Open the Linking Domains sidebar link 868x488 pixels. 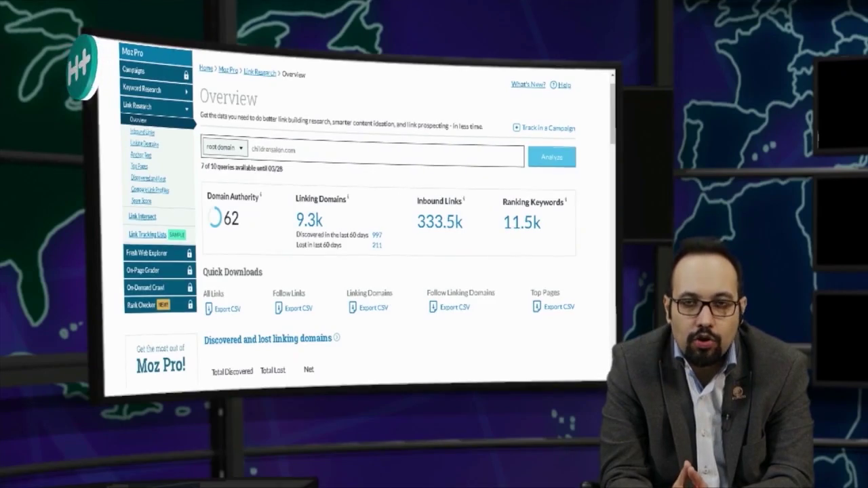pos(144,144)
